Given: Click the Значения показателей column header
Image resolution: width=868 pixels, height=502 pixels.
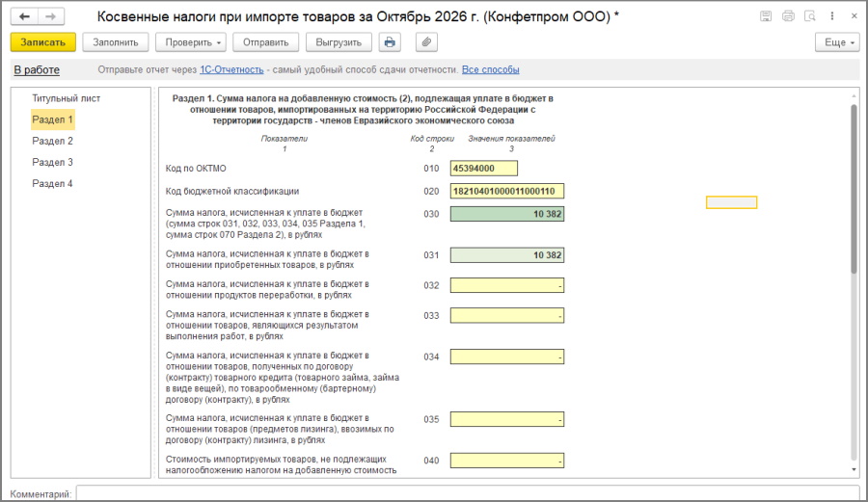Looking at the screenshot, I should (x=511, y=139).
